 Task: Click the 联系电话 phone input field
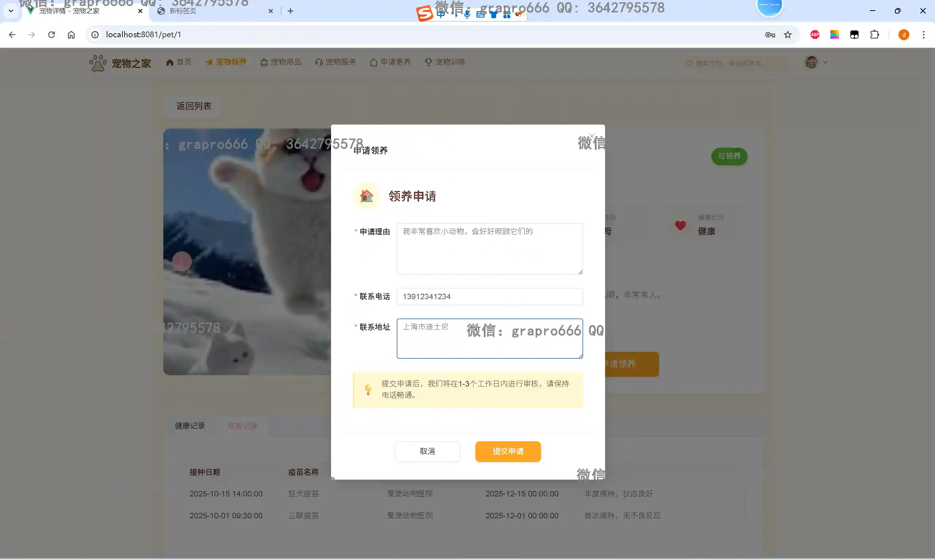tap(489, 297)
